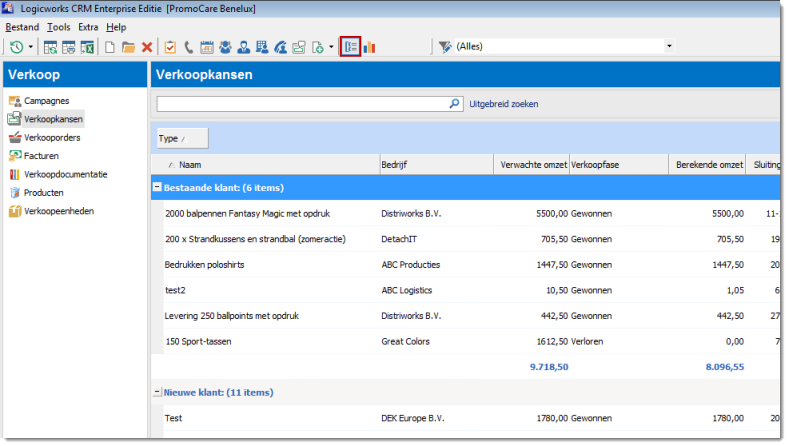Click the Producten icon
The height and width of the screenshot is (446, 788).
coord(15,193)
